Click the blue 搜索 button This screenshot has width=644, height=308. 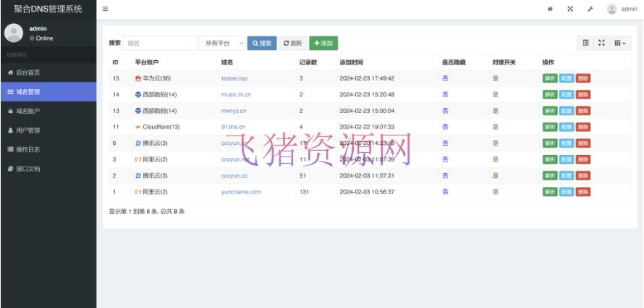pos(262,43)
